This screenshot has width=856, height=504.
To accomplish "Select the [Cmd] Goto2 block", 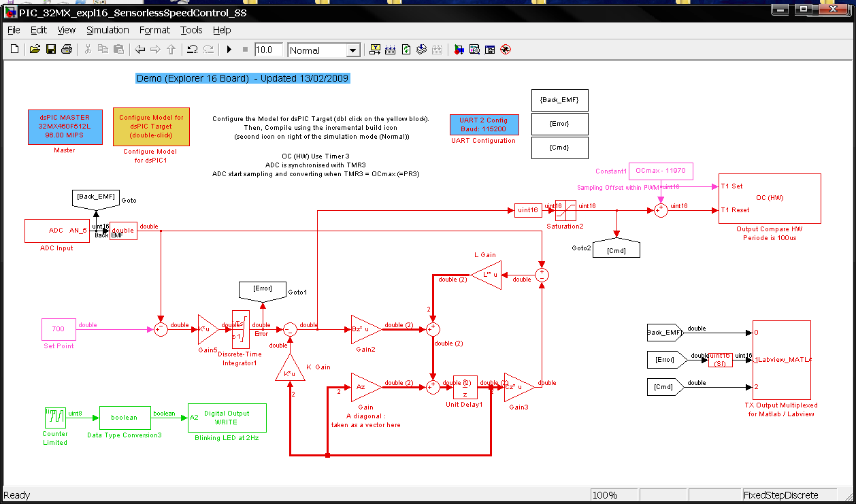I will (616, 250).
